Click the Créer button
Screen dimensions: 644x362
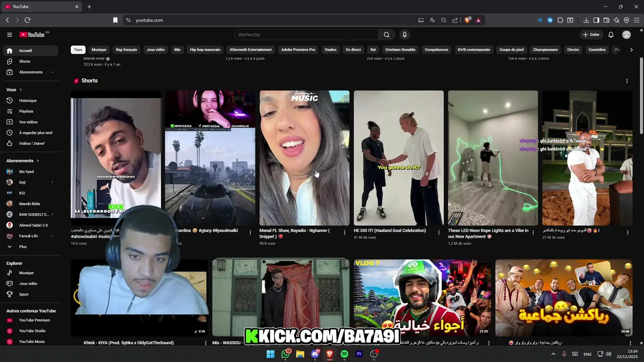click(x=591, y=35)
